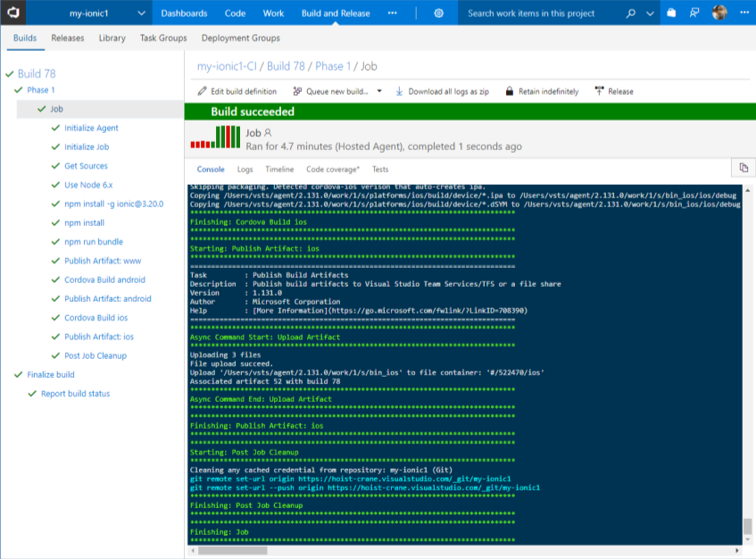Go to Build 78 breadcrumb link

[286, 66]
